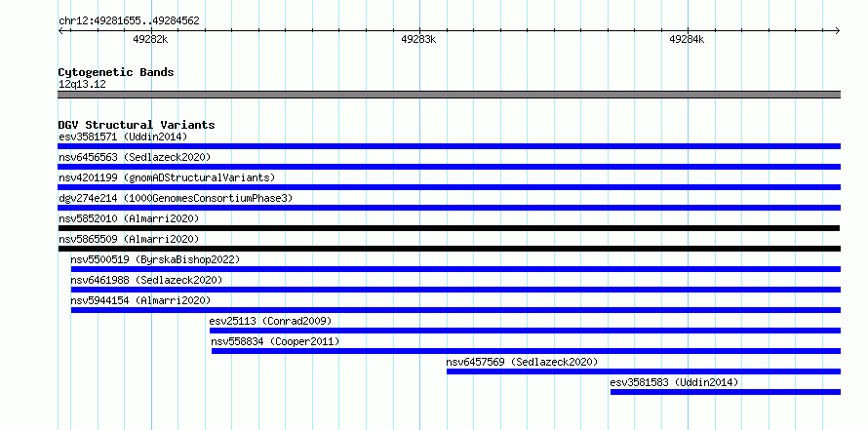Select the esv3581571 (Uddin2014) label

[x=123, y=137]
